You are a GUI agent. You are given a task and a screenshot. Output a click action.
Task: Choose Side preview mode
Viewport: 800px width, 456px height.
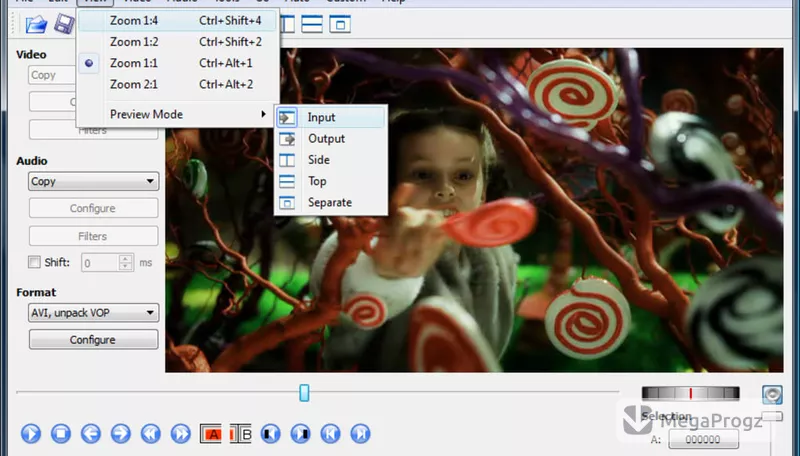click(x=331, y=160)
